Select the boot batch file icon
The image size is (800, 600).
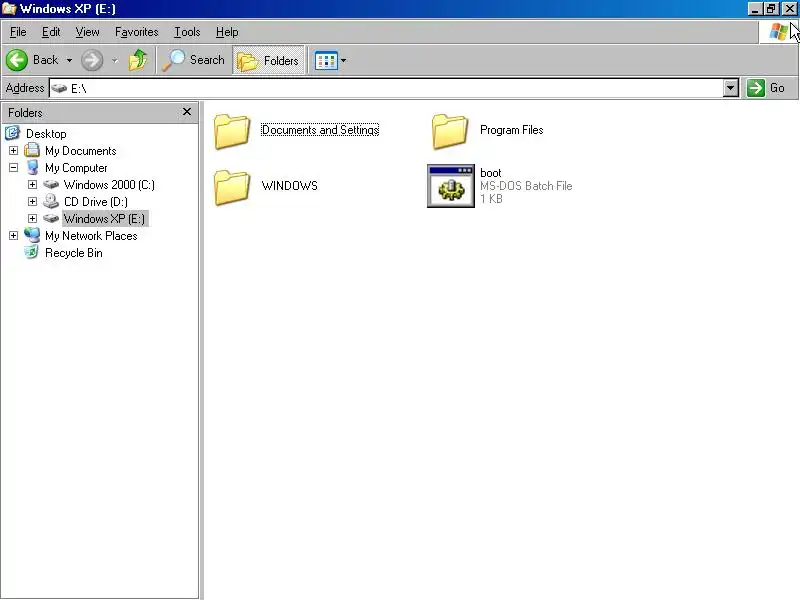tap(451, 186)
